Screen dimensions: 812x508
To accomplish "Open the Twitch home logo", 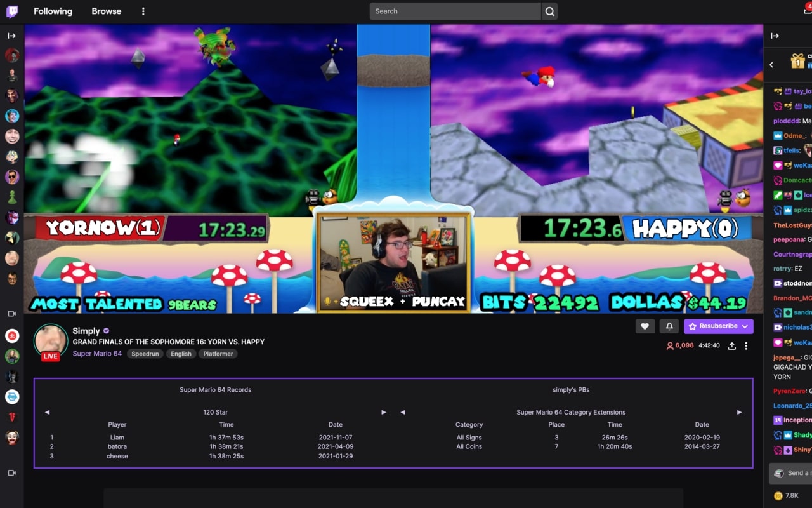I will click(12, 11).
